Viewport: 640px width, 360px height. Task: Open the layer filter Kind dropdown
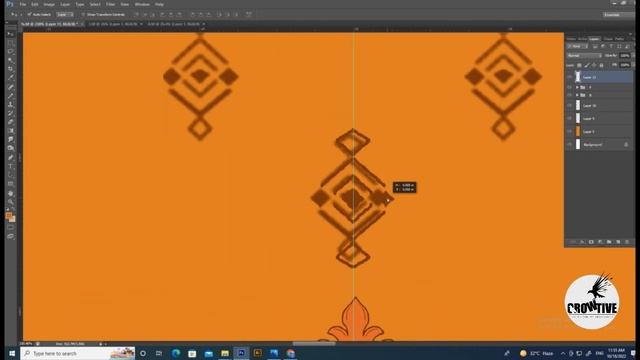click(x=577, y=47)
